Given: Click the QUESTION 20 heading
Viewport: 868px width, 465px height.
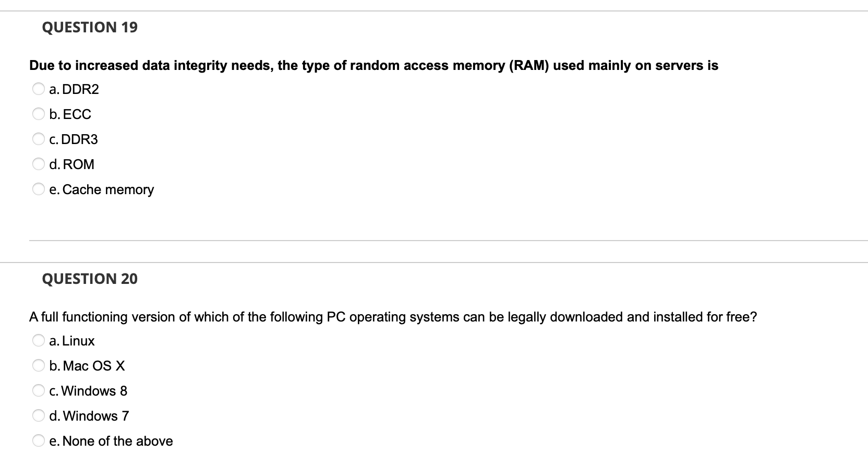Looking at the screenshot, I should [90, 279].
